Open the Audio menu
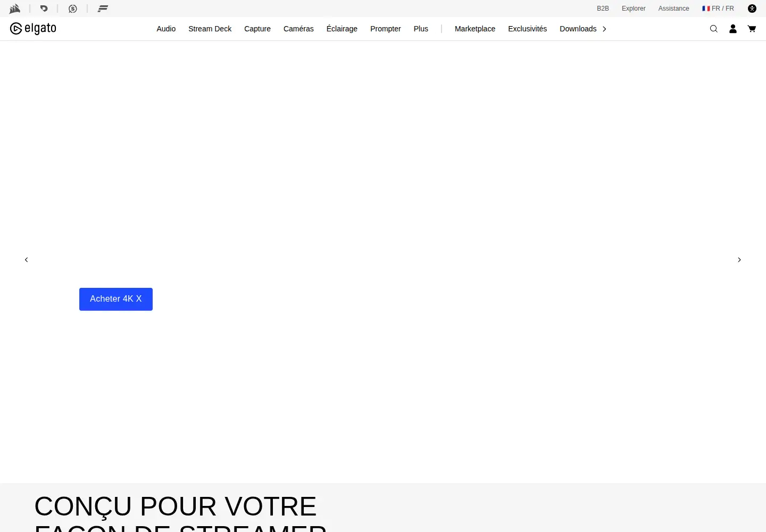This screenshot has width=766, height=532. [166, 29]
